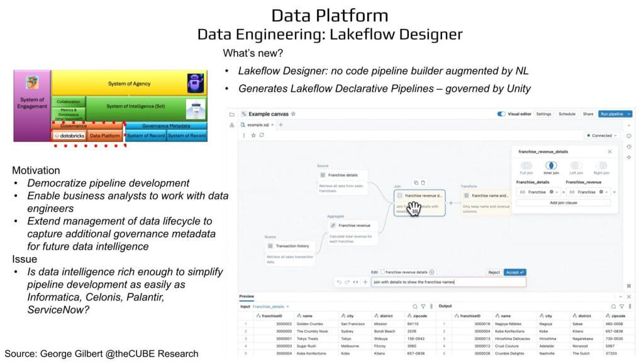The width and height of the screenshot is (644, 362).
Task: Show the code view icon
Action: [x=356, y=282]
